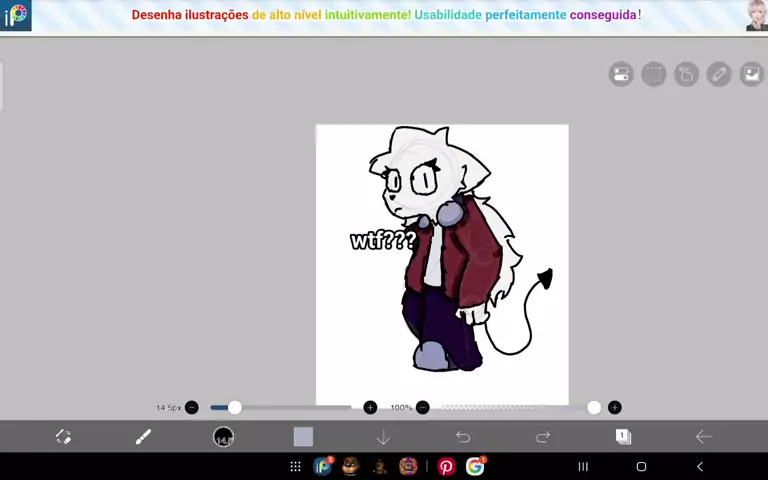768x480 pixels.
Task: Hide the toolbar with the down arrow
Action: (x=383, y=436)
